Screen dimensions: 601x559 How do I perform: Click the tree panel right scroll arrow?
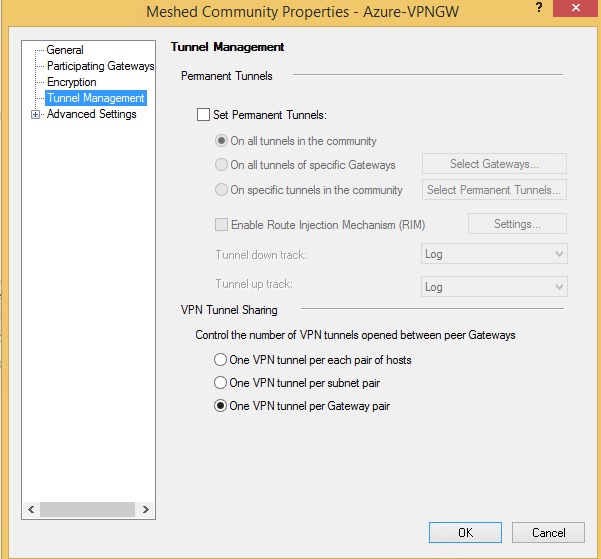(x=145, y=510)
